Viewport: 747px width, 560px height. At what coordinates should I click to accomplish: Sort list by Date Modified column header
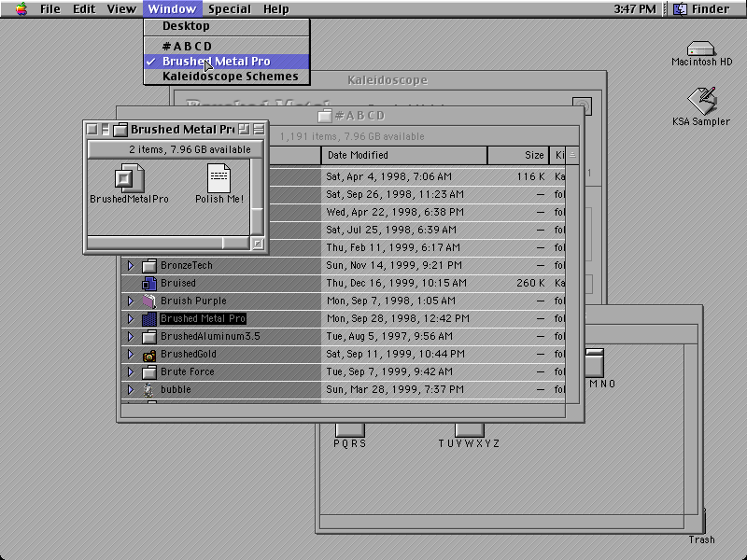404,155
